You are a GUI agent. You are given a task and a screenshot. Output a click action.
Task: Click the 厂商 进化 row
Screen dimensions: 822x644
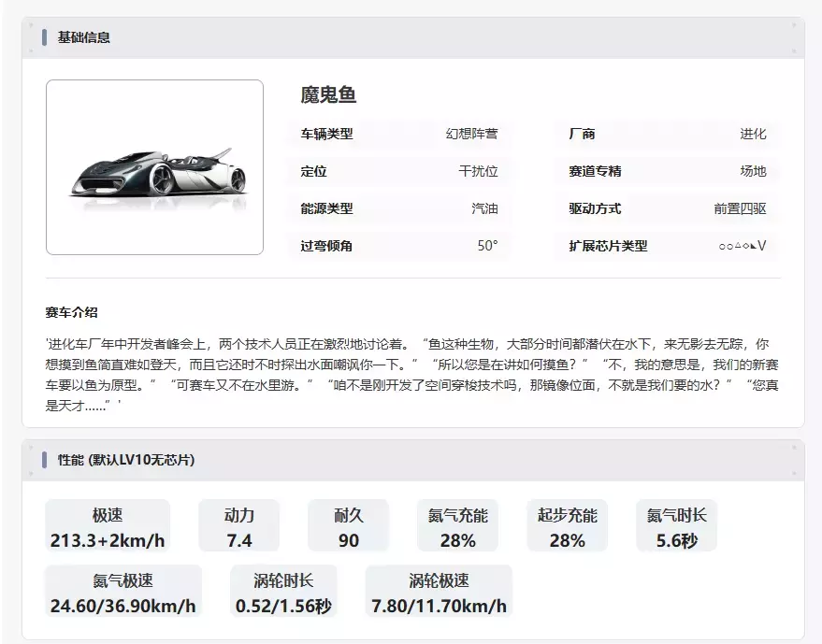(x=667, y=134)
